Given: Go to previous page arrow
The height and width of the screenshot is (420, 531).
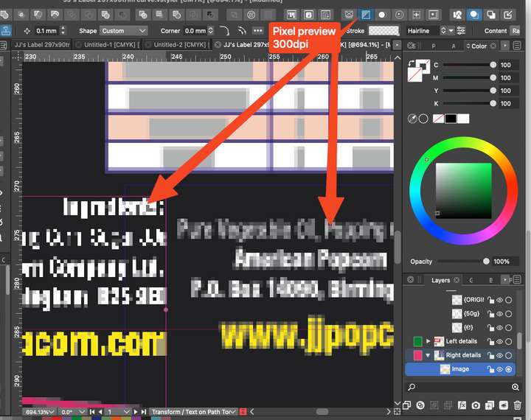Looking at the screenshot, I should click(x=100, y=412).
